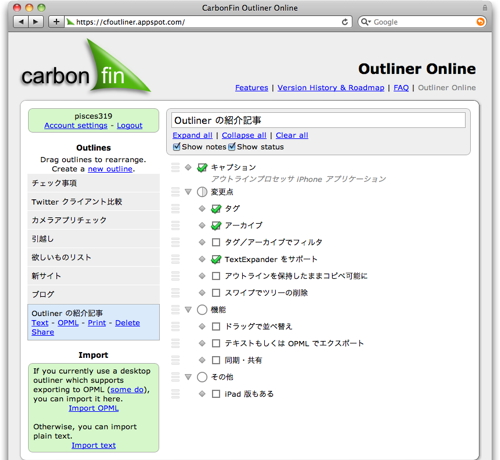Uncheck the タグ checkbox
Image resolution: width=500 pixels, height=460 pixels.
216,209
